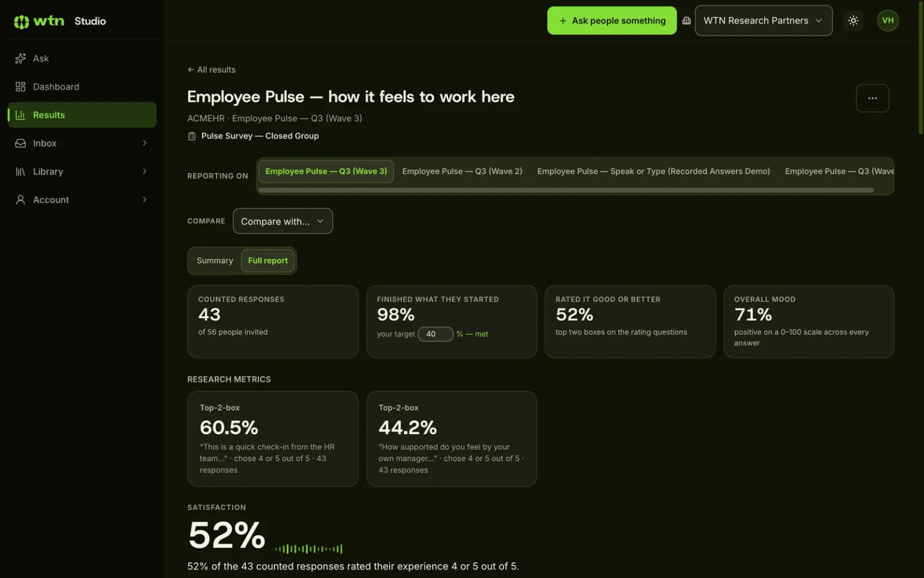Image resolution: width=924 pixels, height=578 pixels.
Task: Click the 44.2% Top-2-box metric card
Action: tap(452, 439)
